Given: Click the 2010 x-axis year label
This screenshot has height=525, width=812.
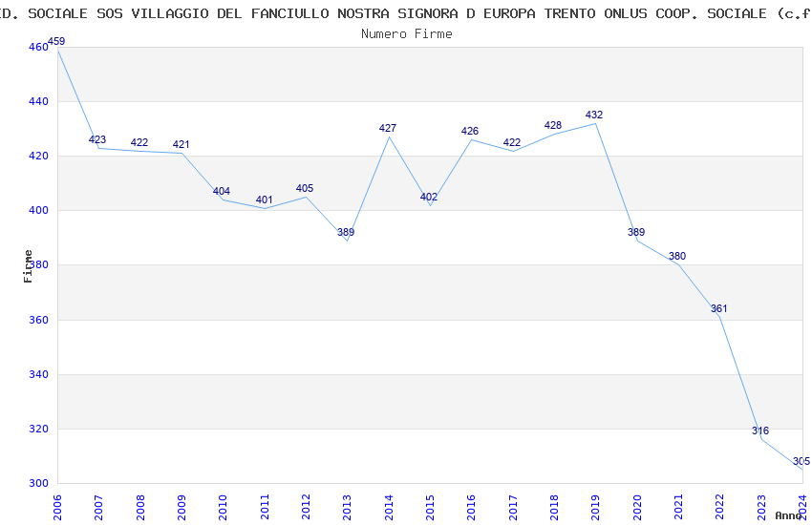Looking at the screenshot, I should point(223,508).
